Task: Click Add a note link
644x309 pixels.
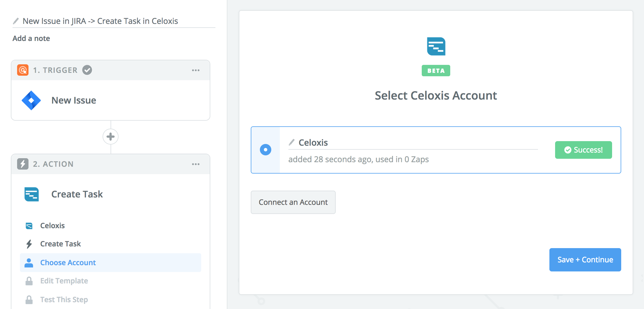Action: (31, 38)
